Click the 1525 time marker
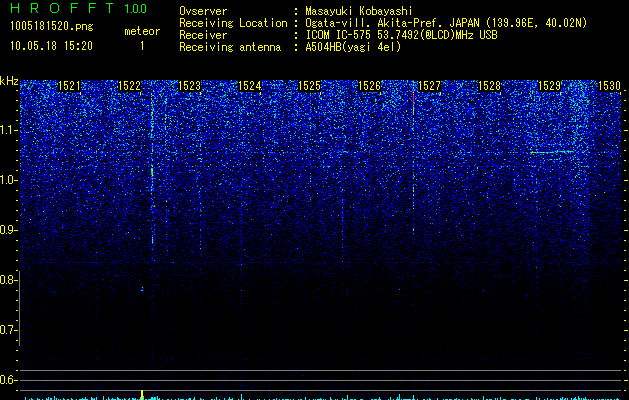Screen dimensions: 629x400 pos(310,86)
